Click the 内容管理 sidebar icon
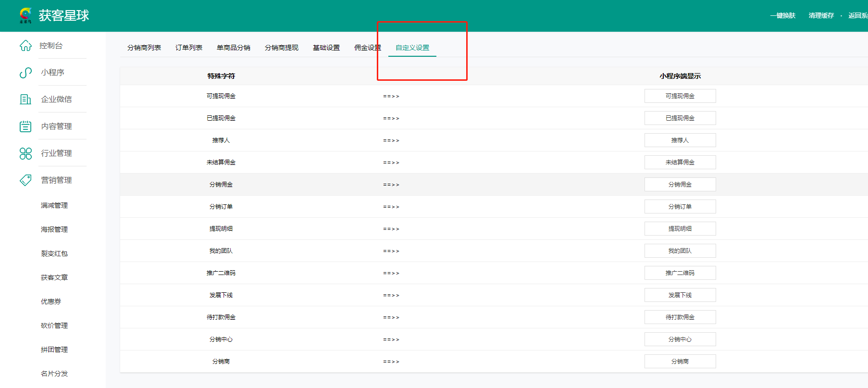This screenshot has width=868, height=388. coord(25,126)
